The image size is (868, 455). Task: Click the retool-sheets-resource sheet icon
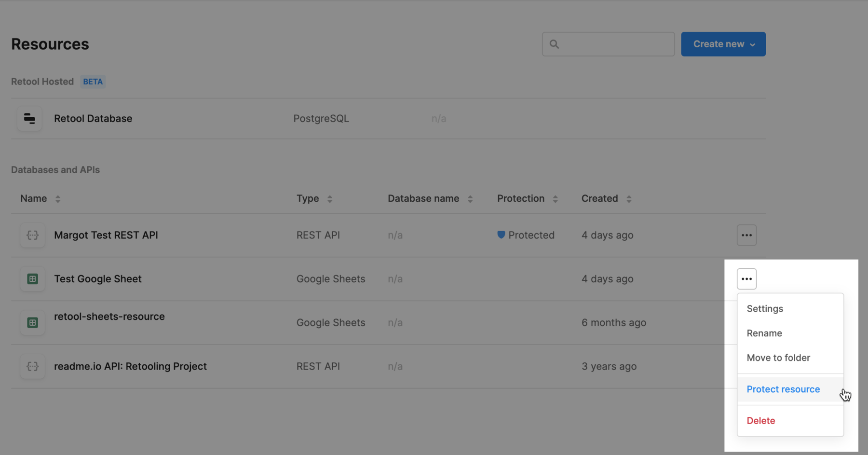(x=32, y=323)
